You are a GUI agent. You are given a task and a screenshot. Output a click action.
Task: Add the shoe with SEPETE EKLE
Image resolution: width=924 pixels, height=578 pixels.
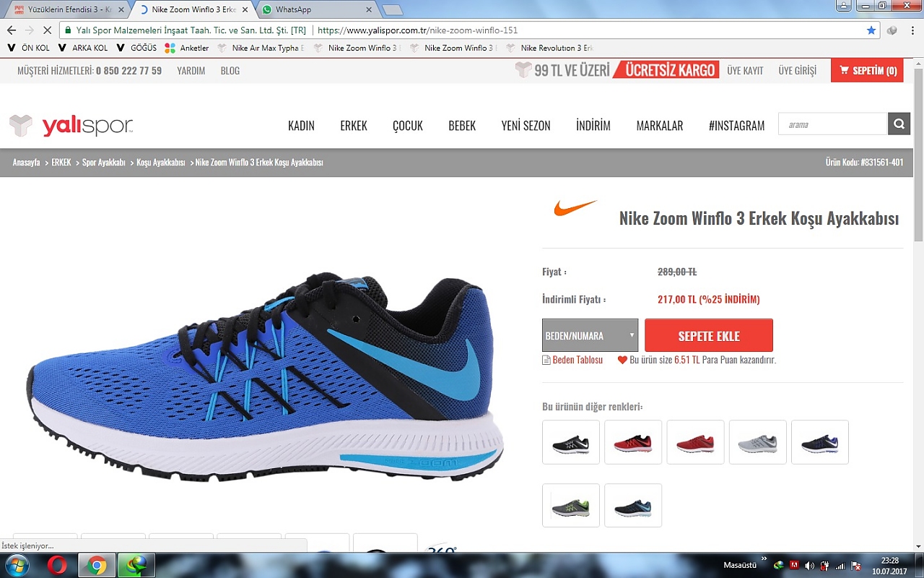709,335
